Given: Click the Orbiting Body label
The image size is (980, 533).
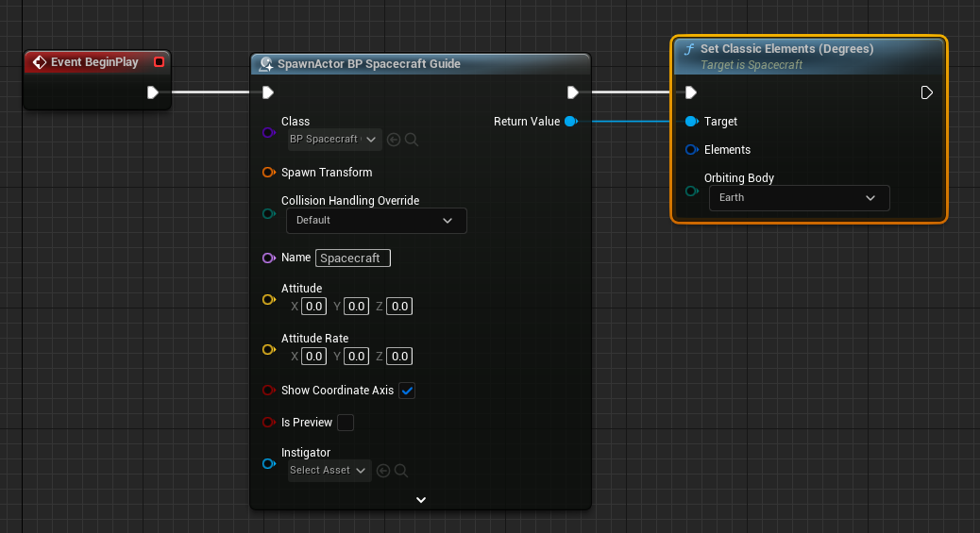Looking at the screenshot, I should (x=738, y=178).
